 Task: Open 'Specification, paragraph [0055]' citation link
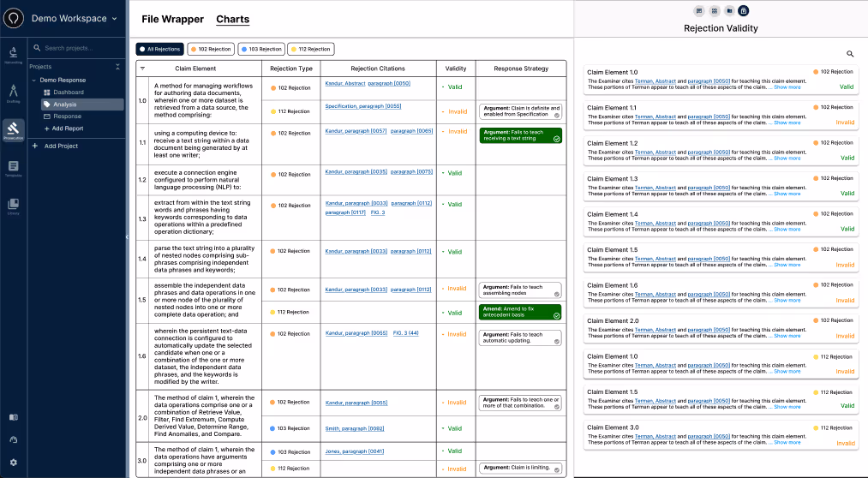pos(363,106)
